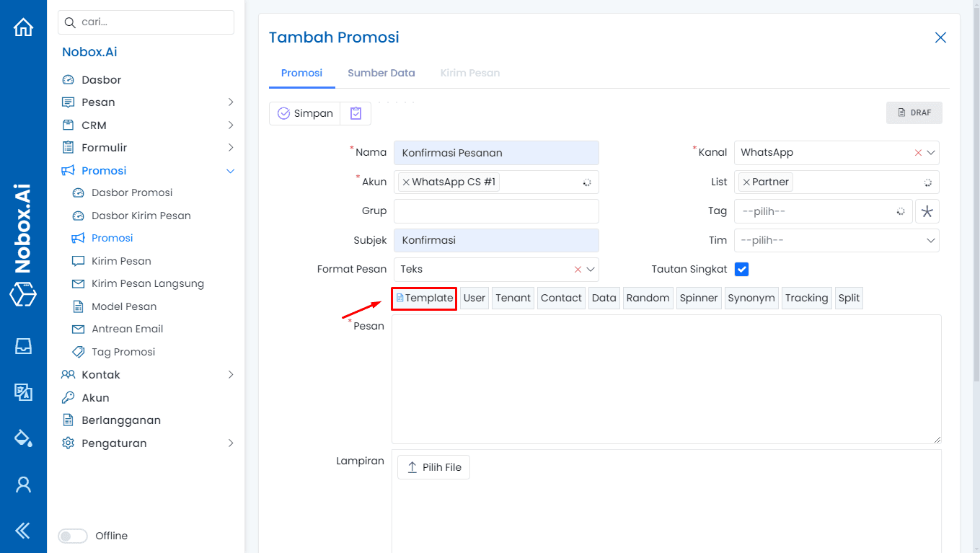Open the paint bucket theme icon
This screenshot has width=980, height=553.
(23, 438)
